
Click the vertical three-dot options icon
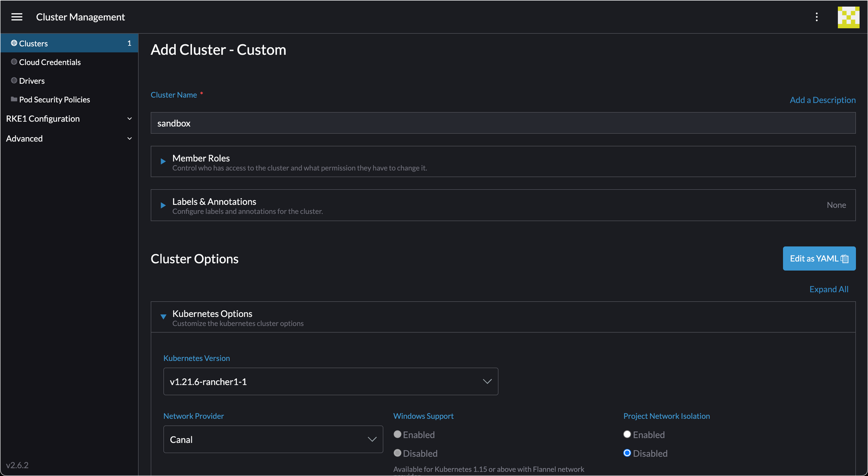coord(817,17)
